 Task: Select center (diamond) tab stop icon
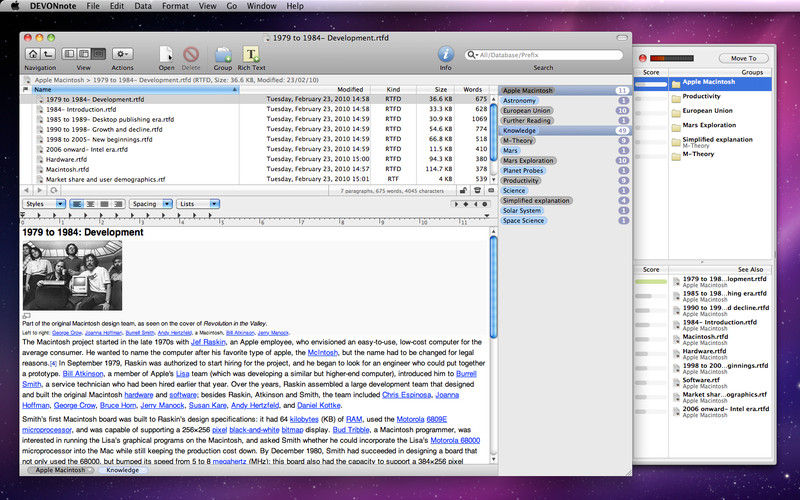[466, 204]
